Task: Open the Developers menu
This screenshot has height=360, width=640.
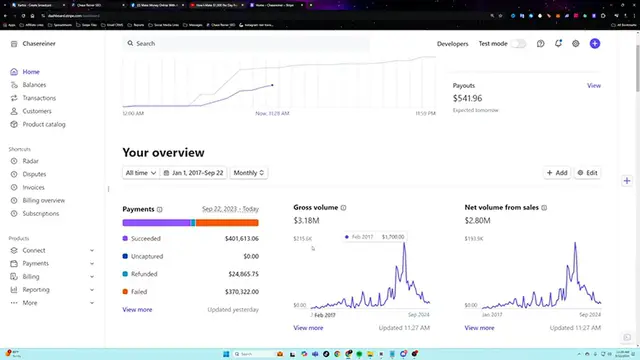Action: tap(453, 44)
